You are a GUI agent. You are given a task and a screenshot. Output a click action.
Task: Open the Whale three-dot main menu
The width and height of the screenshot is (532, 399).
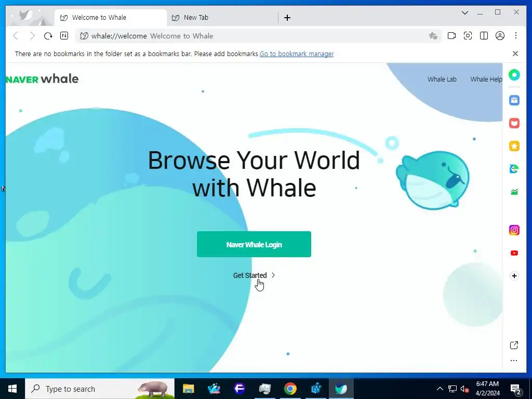516,36
